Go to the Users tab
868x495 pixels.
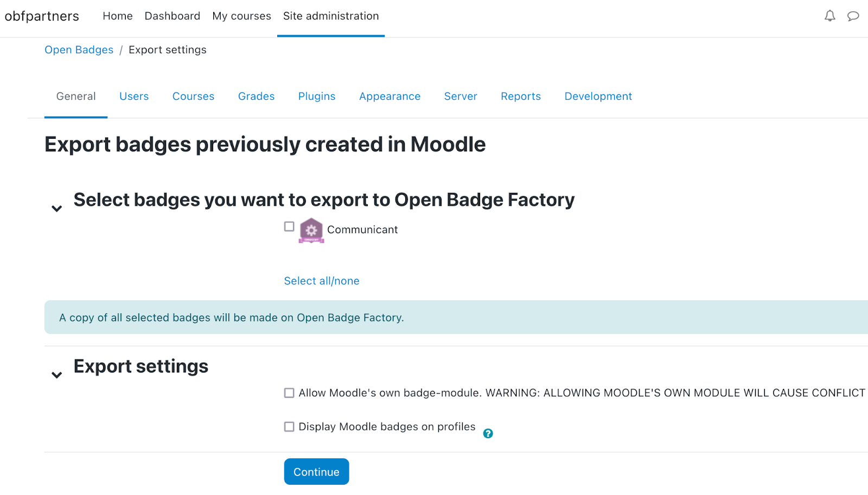point(134,97)
